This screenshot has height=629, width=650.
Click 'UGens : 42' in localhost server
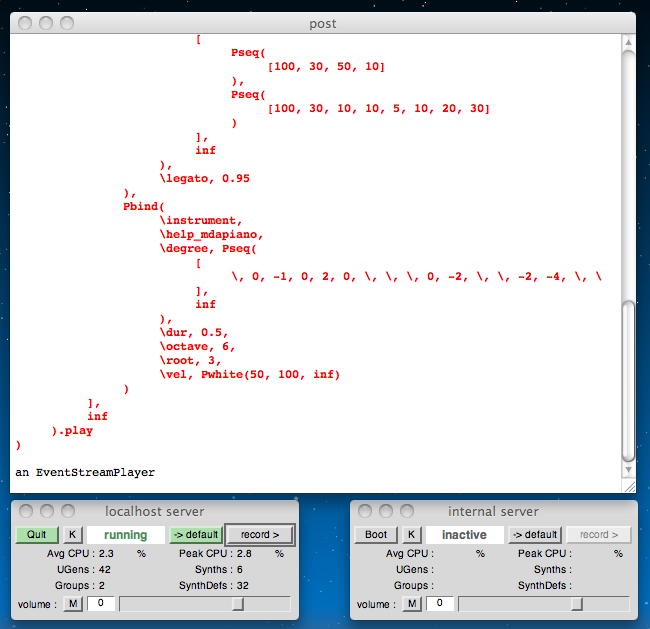84,570
